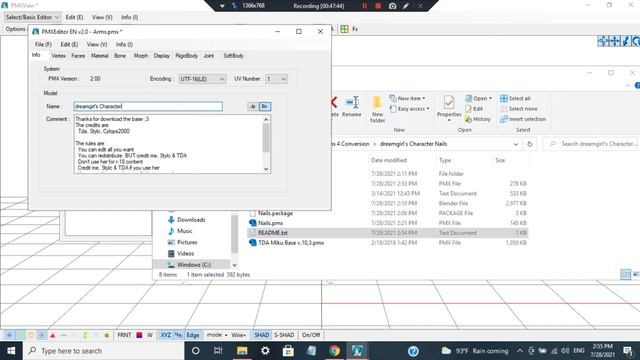Click the PMXView grid icon beside Fx
The height and width of the screenshot is (360, 640).
(x=344, y=29)
